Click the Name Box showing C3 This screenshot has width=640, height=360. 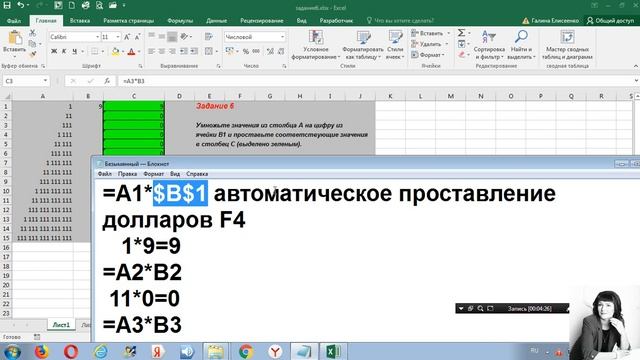pyautogui.click(x=25, y=81)
